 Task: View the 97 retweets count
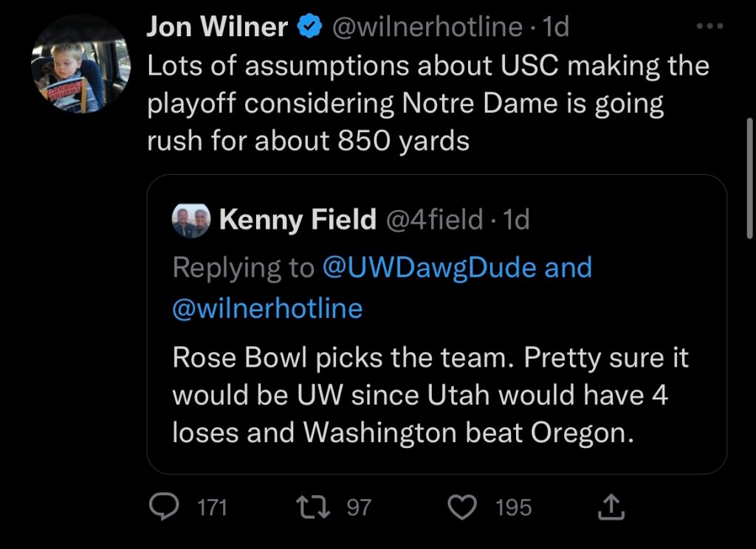coord(359,507)
